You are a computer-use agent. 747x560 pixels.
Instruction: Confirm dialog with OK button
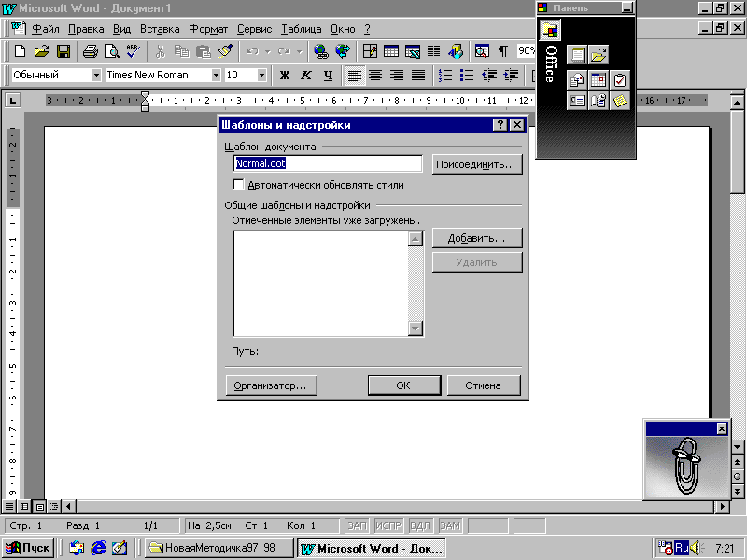pyautogui.click(x=404, y=385)
